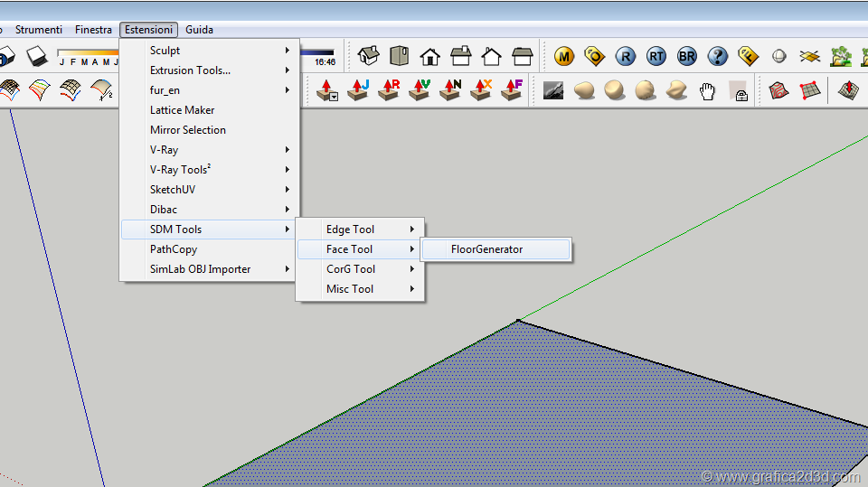The height and width of the screenshot is (487, 868).
Task: Open V-Ray help question mark icon
Action: tap(718, 56)
